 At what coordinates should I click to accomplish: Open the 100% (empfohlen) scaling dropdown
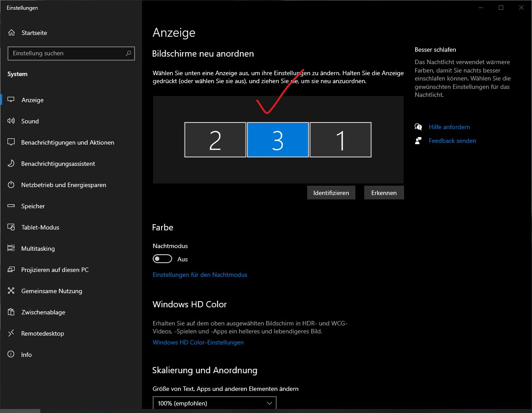click(x=215, y=403)
